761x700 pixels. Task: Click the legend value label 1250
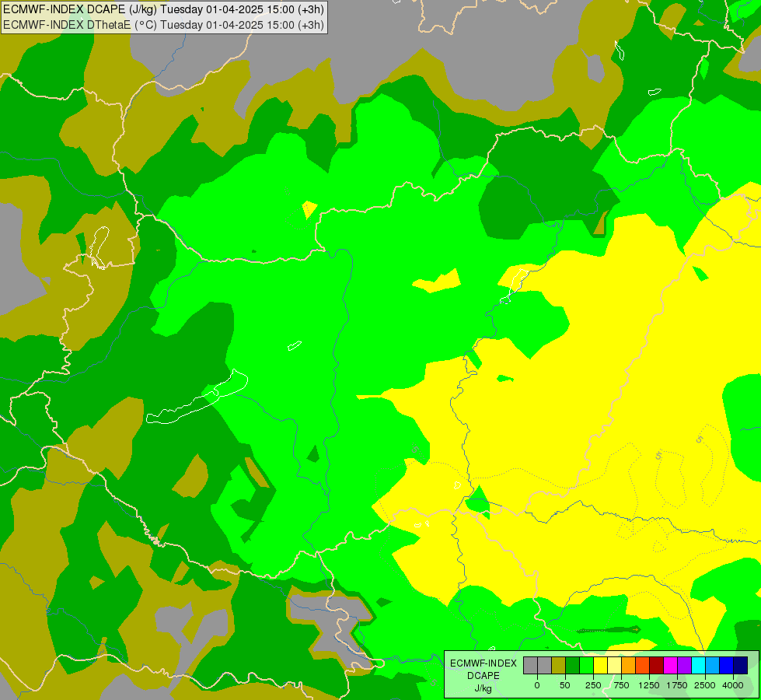click(x=649, y=685)
